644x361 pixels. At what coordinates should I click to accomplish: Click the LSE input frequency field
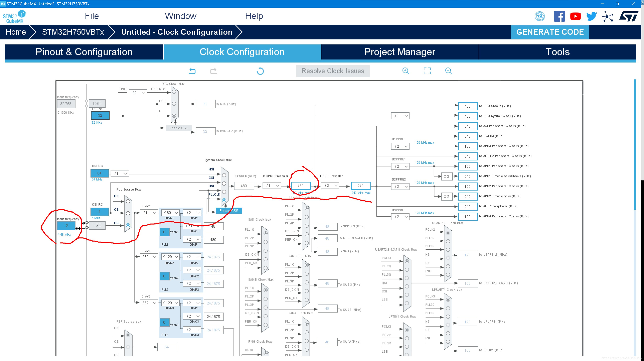tap(66, 104)
